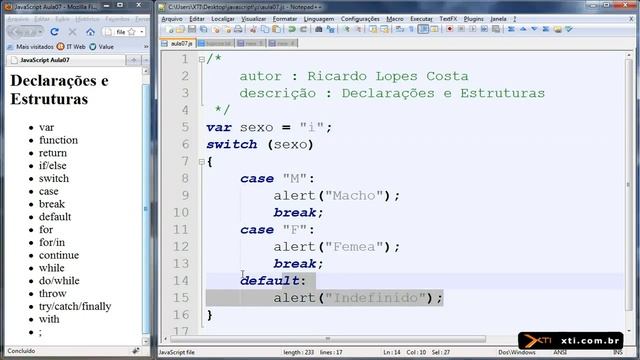
Task: Click the Save Recorded Macro icon
Action: point(496,29)
